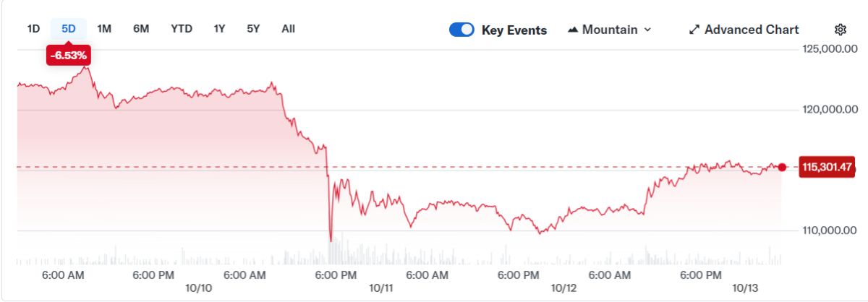
Task: Click the red current price dot marker
Action: tap(782, 168)
